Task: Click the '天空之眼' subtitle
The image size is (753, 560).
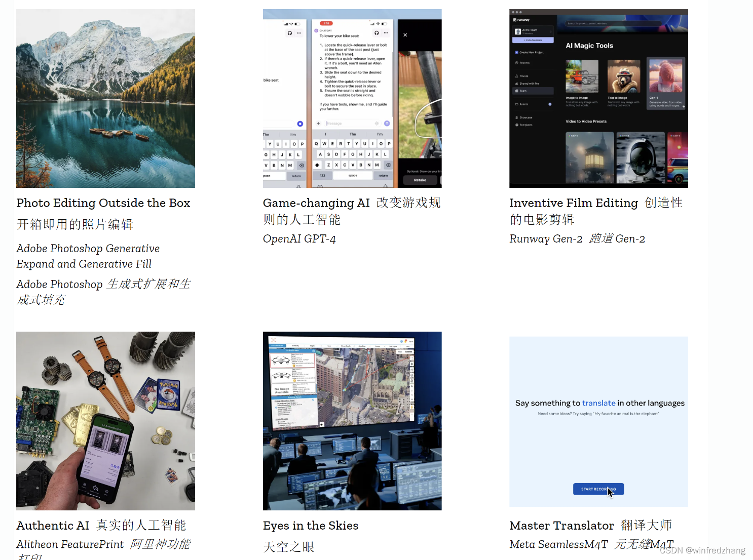Action: coord(289,547)
